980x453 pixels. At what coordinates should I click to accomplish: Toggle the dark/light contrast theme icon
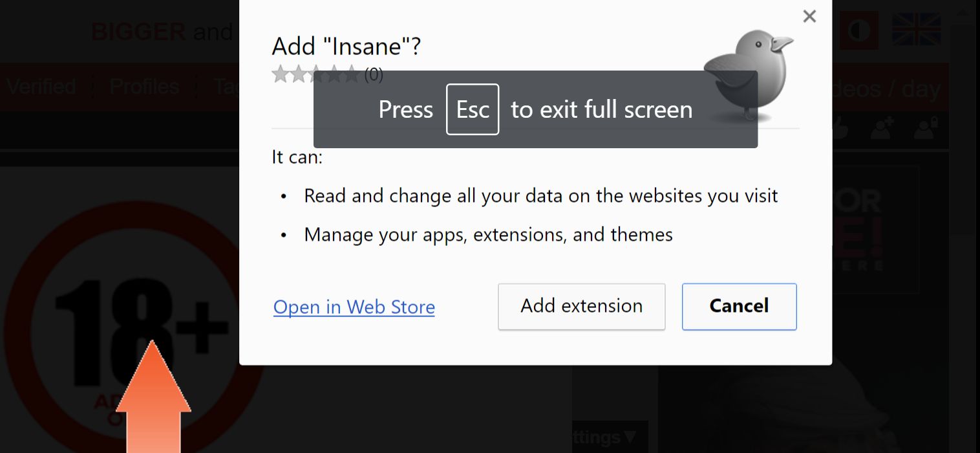coord(858,30)
